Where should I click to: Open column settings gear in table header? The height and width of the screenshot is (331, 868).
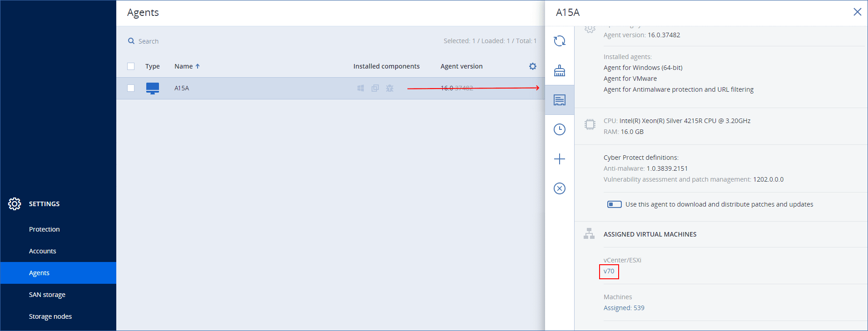pyautogui.click(x=532, y=66)
